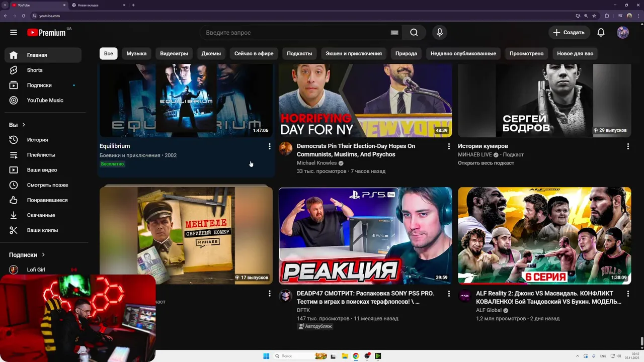The height and width of the screenshot is (362, 644).
Task: Open YouTube Music in the sidebar
Action: pos(43,101)
